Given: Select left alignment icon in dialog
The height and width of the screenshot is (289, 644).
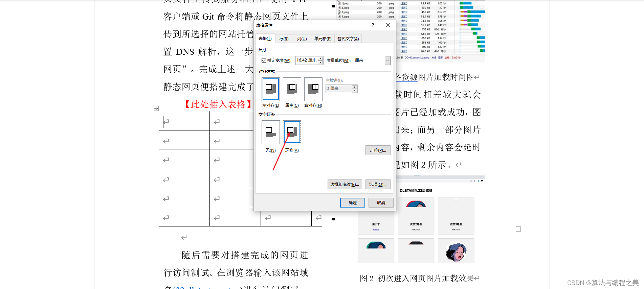Looking at the screenshot, I should (270, 89).
